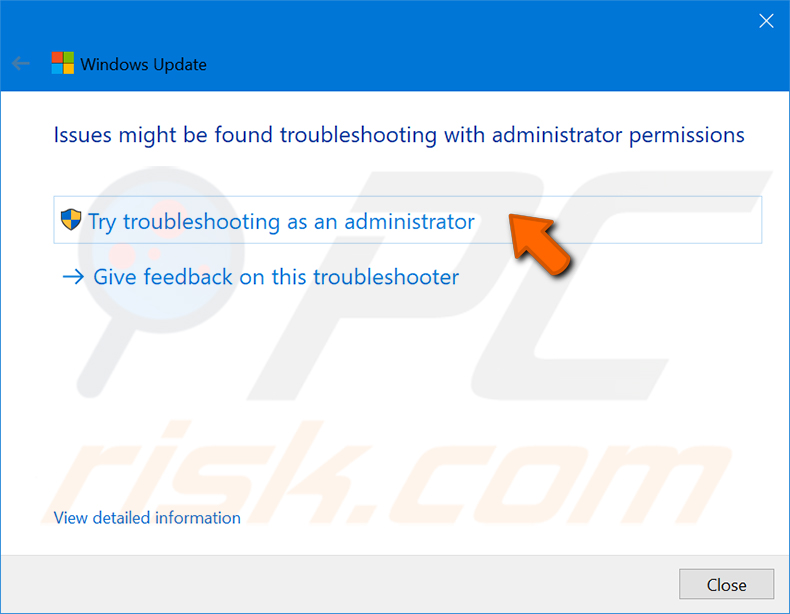Screen dimensions: 790x614
Task: Click the Windows logo icon
Action: [x=62, y=63]
